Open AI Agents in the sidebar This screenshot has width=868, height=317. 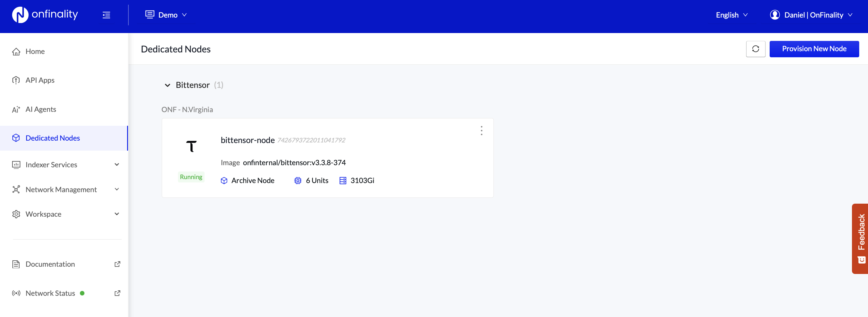[x=41, y=109]
